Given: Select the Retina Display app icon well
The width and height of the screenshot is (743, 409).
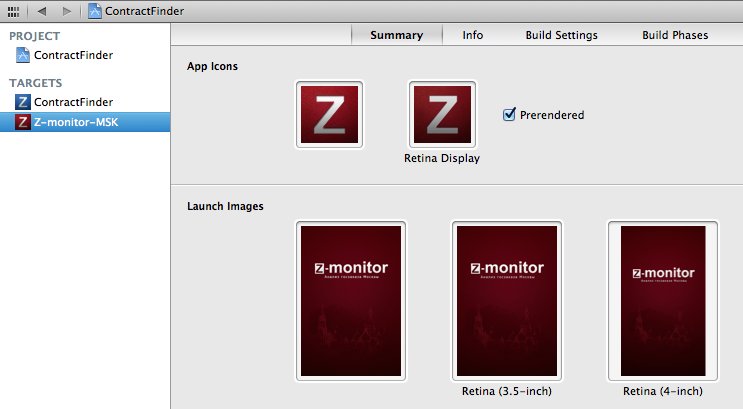Looking at the screenshot, I should tap(442, 114).
